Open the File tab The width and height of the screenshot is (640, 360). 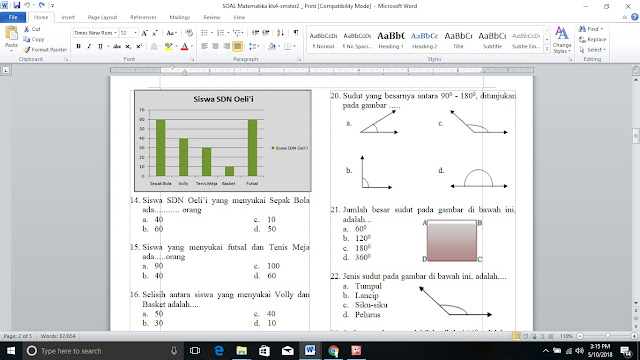pos(13,17)
